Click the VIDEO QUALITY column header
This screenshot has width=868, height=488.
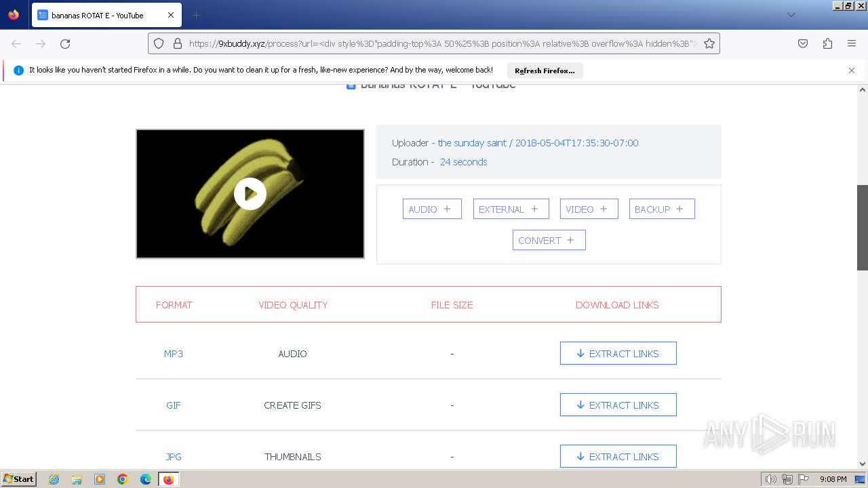293,305
